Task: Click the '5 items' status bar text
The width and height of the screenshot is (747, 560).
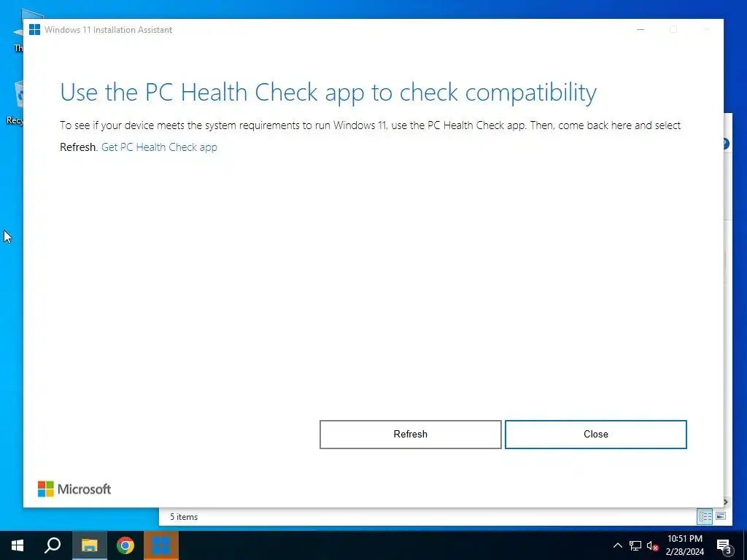Action: [184, 517]
